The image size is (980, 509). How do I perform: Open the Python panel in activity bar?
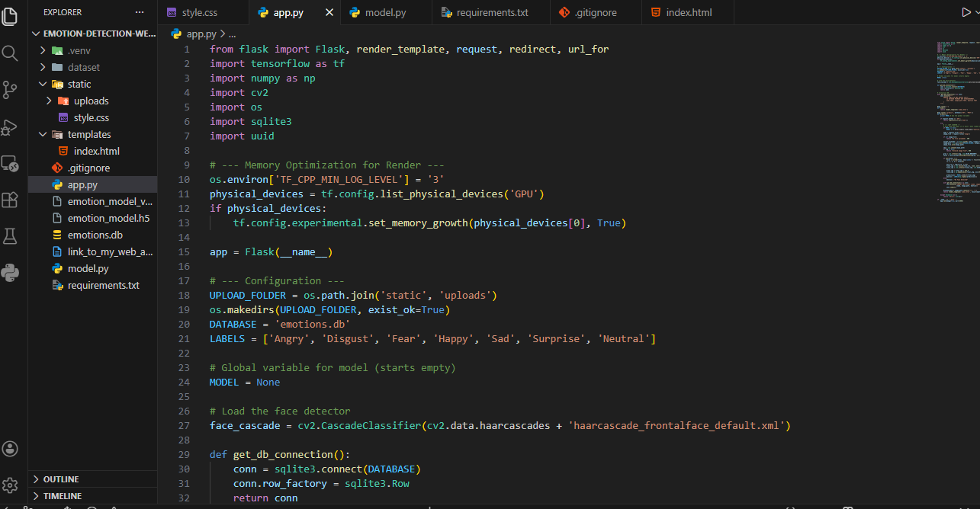coord(10,273)
